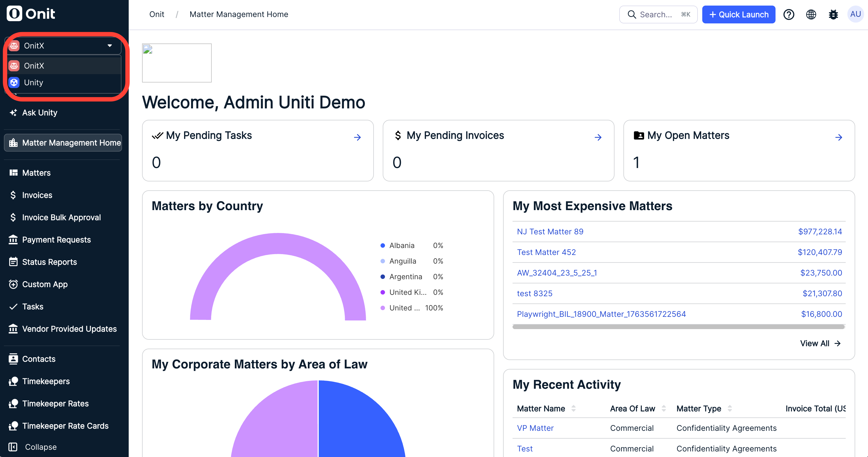Open My Pending Tasks arrow
The image size is (868, 457).
pyautogui.click(x=357, y=137)
